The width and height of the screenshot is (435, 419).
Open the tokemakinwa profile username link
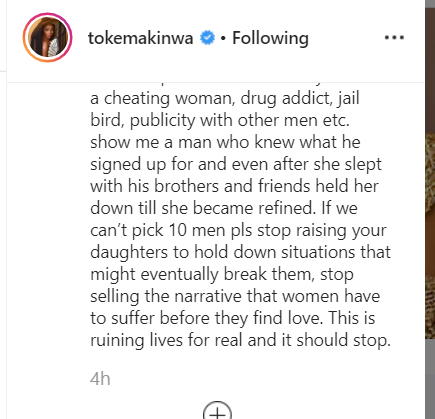(x=141, y=38)
